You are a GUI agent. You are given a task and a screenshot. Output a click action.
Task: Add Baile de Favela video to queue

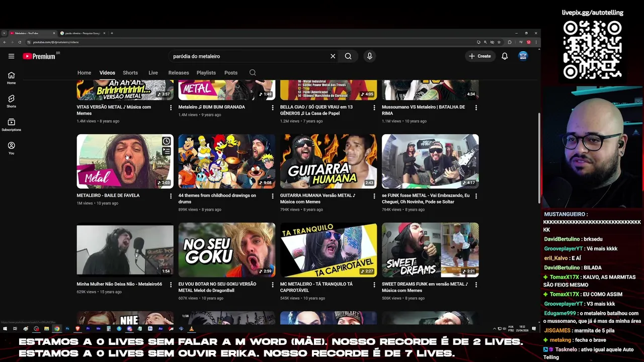click(167, 151)
